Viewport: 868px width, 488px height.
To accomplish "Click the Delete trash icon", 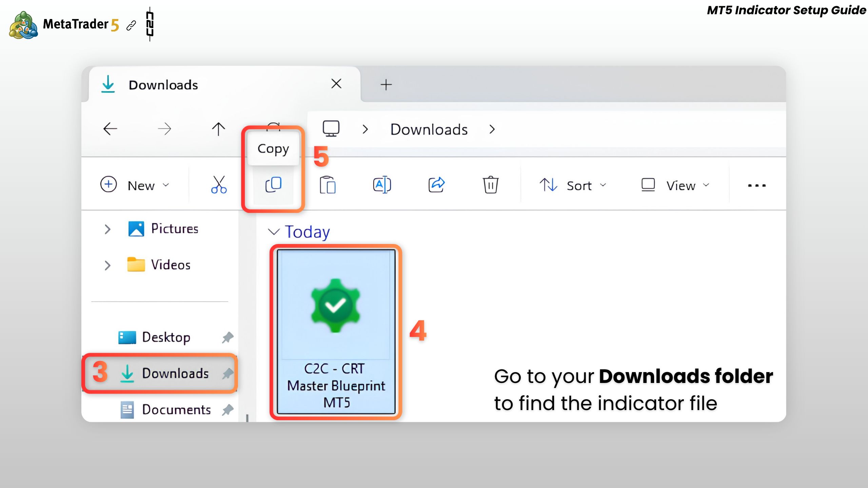I will (x=491, y=185).
